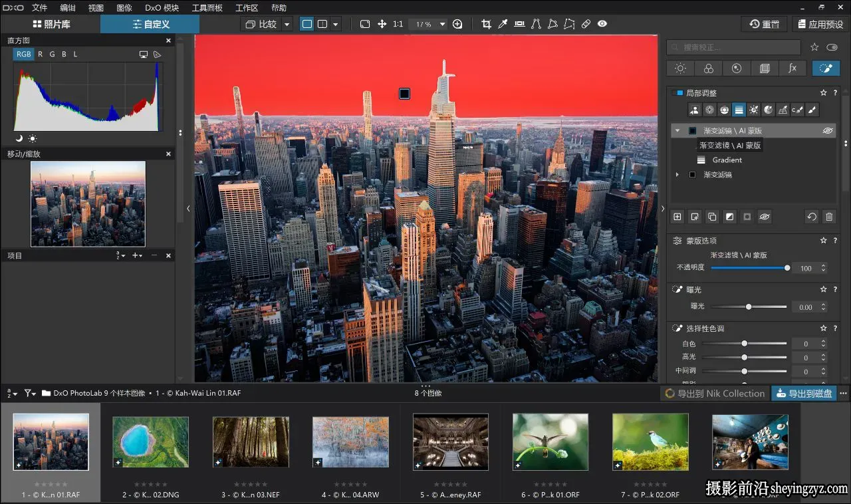Open the DxO 模块 menu

162,8
